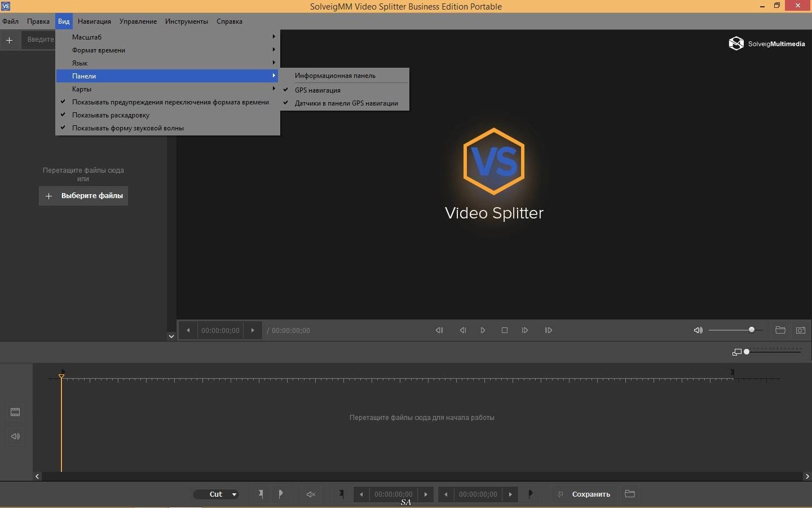Set the fragment end marker icon
812x508 pixels.
click(530, 494)
